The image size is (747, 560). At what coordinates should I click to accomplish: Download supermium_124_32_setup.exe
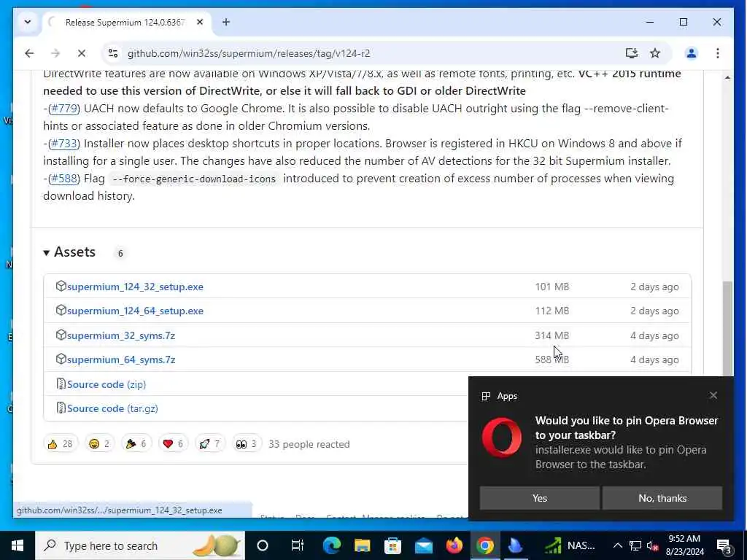click(x=135, y=287)
